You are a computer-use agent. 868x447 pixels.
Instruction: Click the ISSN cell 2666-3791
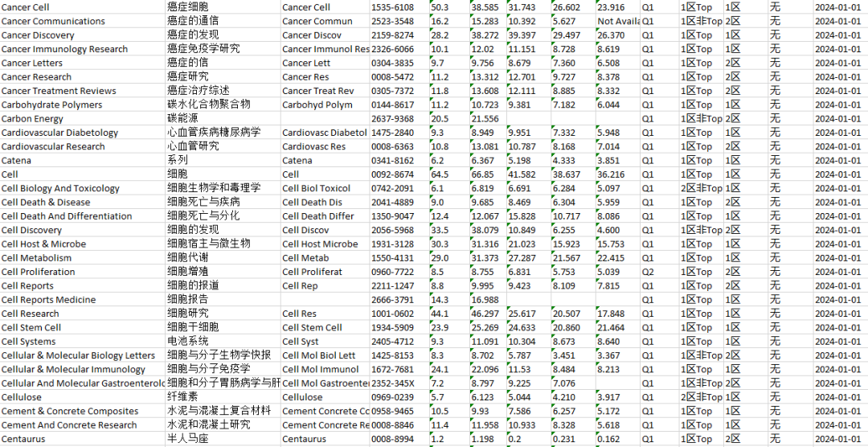(x=392, y=300)
